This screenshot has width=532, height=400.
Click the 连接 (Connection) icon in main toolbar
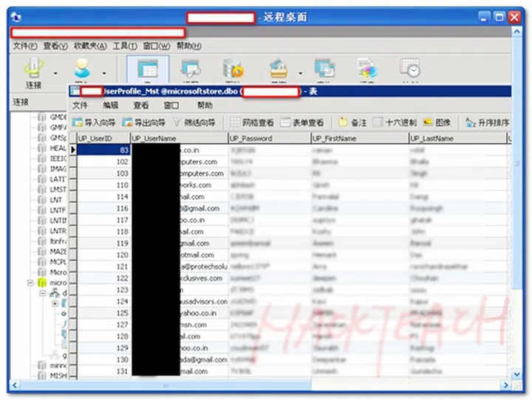click(x=33, y=71)
